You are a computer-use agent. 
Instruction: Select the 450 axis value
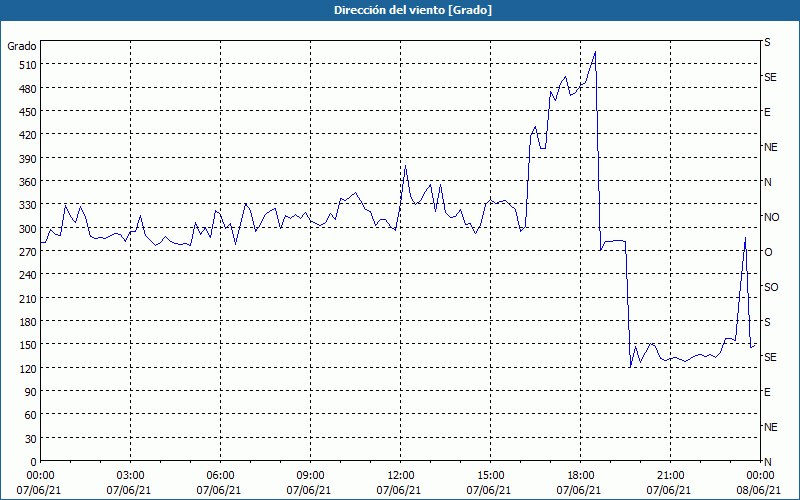click(28, 112)
